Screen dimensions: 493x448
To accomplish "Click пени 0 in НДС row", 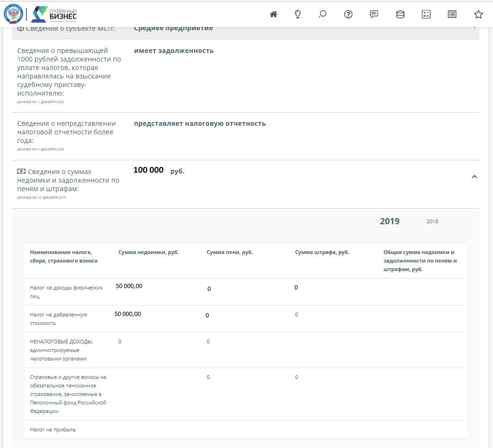I will (207, 315).
